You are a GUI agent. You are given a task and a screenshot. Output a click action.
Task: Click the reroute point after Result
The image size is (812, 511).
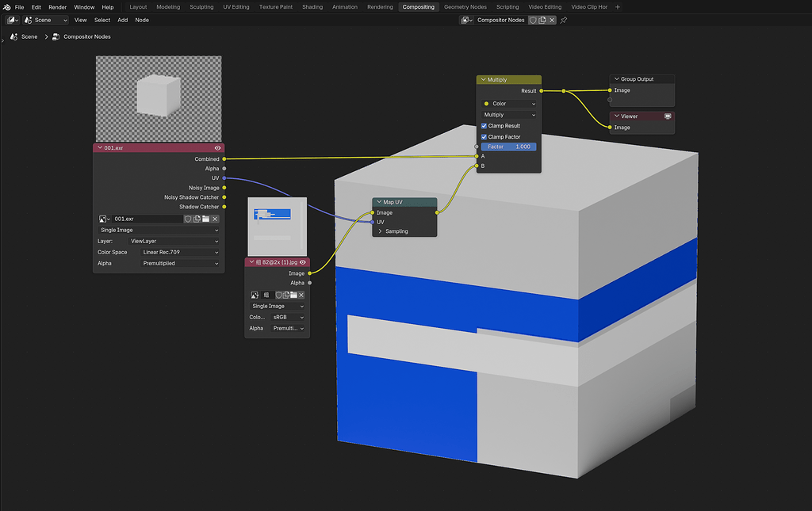[x=564, y=91]
